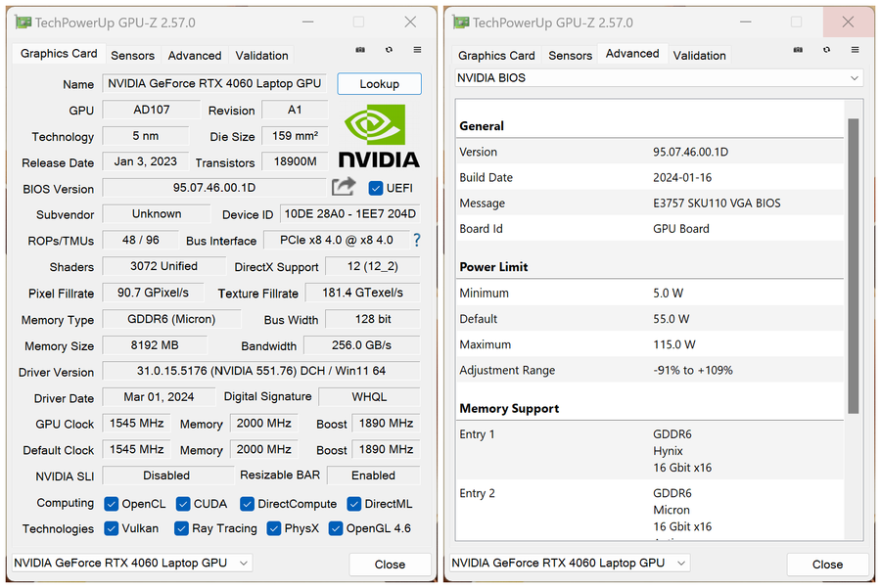Viewport: 881px width, 588px height.
Task: Toggle the OpenCL checkbox
Action: coord(112,504)
